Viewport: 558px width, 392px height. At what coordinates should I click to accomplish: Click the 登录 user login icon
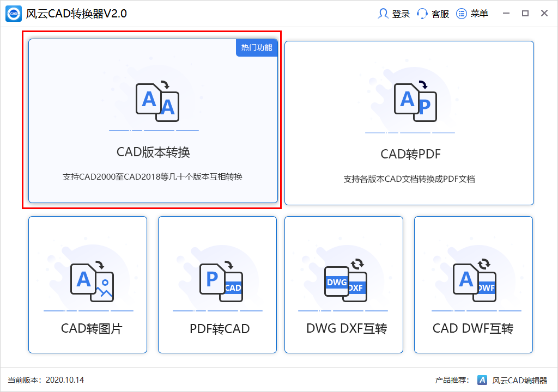pos(384,13)
